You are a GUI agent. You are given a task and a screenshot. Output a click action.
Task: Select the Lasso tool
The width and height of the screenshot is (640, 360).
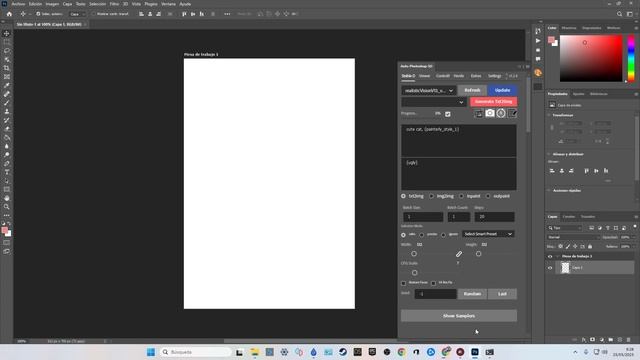tap(7, 51)
